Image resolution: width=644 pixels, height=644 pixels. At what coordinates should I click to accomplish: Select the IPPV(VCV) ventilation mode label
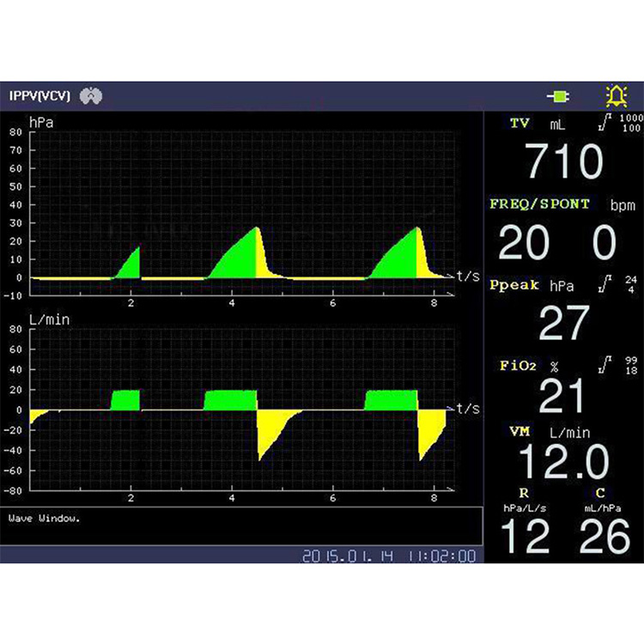(x=40, y=95)
